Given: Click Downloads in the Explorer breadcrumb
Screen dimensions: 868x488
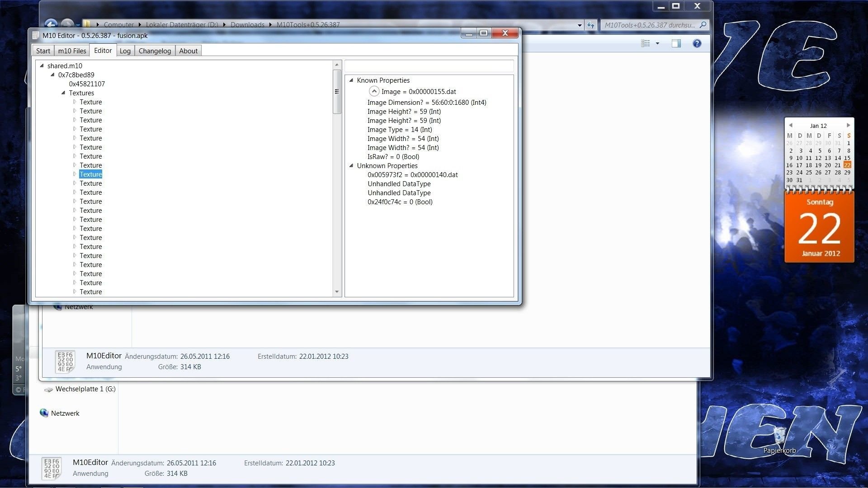Looking at the screenshot, I should click(x=247, y=25).
